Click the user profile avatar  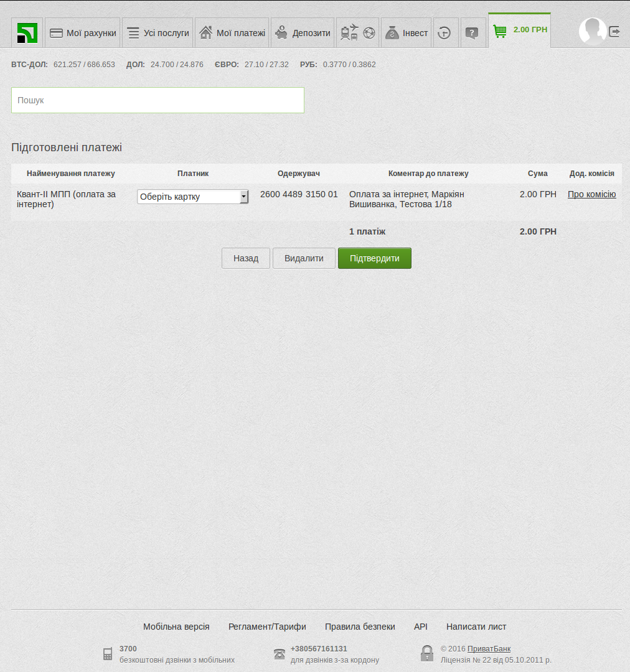592,31
